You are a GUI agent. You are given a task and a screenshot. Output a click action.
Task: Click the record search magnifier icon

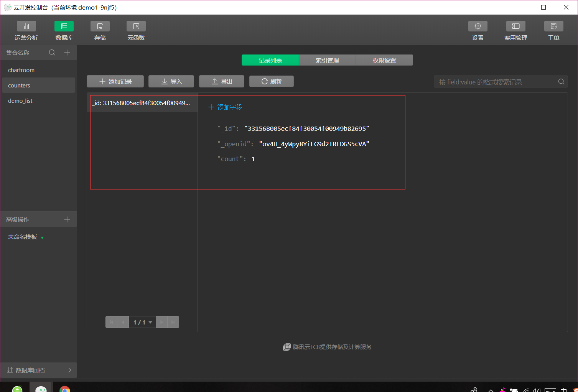tap(561, 82)
